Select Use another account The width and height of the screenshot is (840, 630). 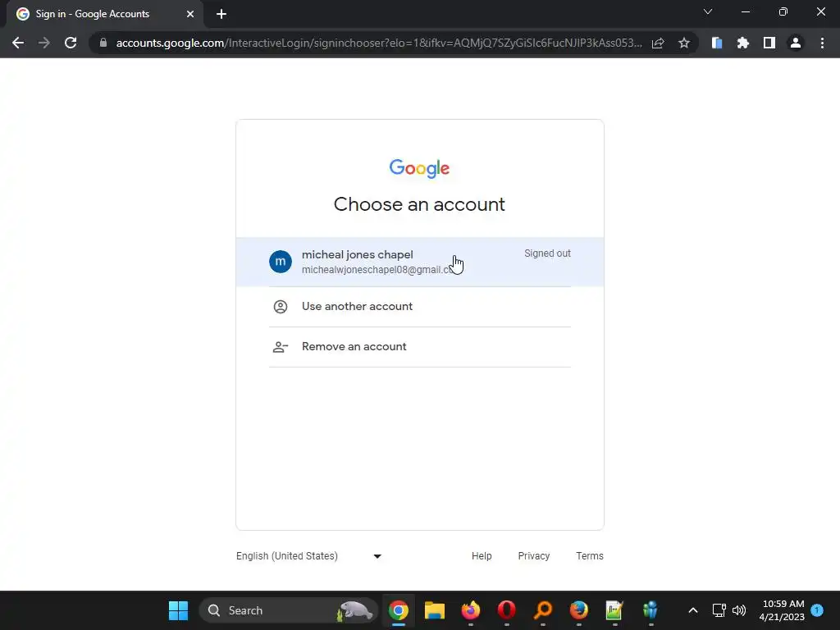tap(419, 307)
